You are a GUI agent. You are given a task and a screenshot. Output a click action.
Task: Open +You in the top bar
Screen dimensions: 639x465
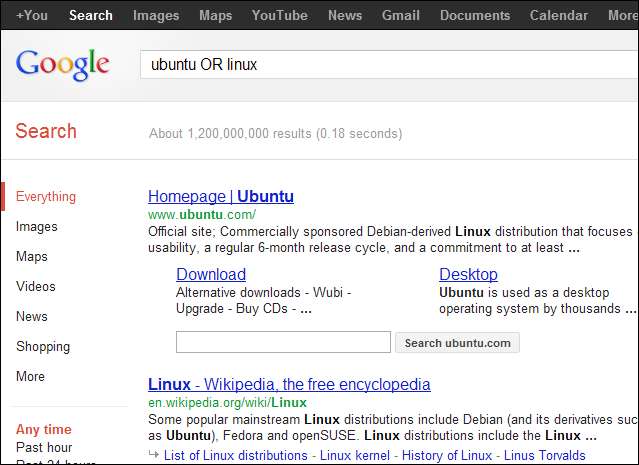[32, 15]
